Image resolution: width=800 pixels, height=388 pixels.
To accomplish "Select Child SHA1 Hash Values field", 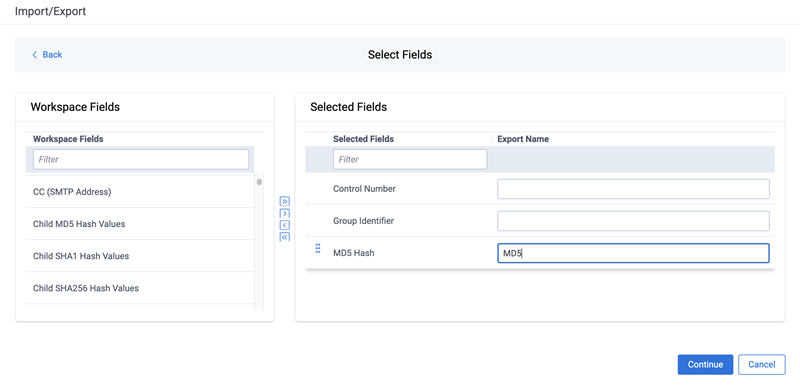I will tap(140, 256).
